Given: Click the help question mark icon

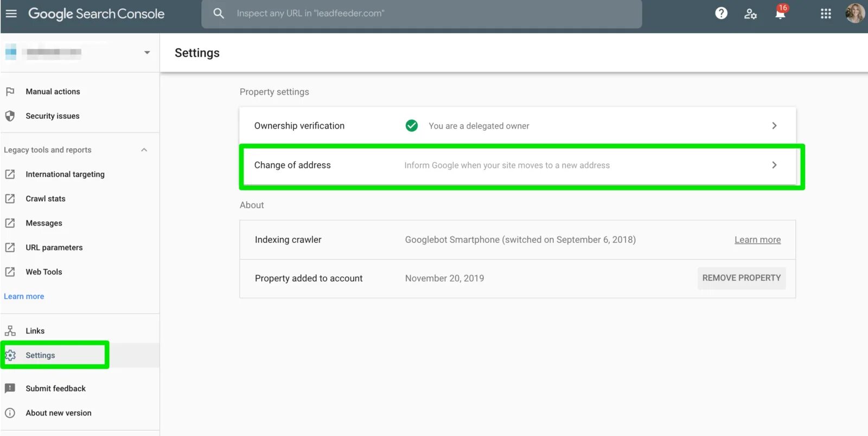Looking at the screenshot, I should click(x=721, y=13).
